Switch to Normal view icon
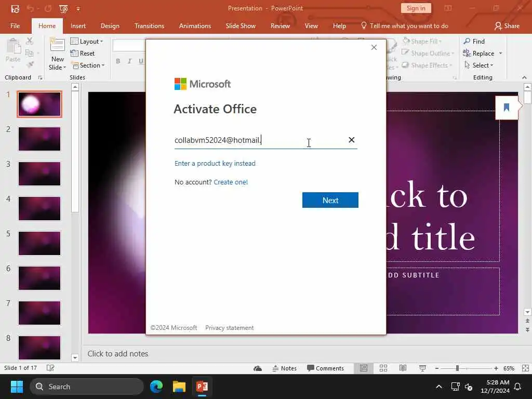 coord(364,368)
